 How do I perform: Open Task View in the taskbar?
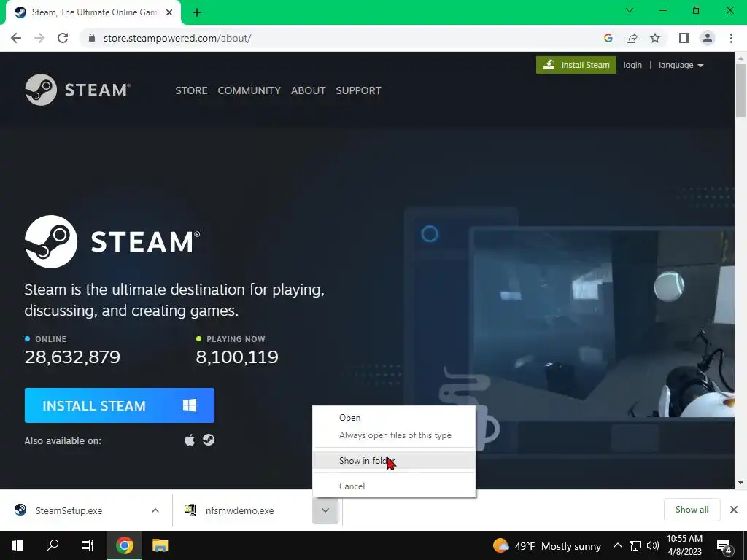click(88, 545)
